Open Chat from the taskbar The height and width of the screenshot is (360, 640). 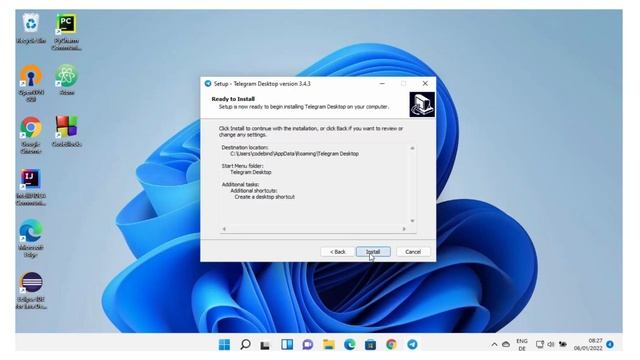coord(308,344)
